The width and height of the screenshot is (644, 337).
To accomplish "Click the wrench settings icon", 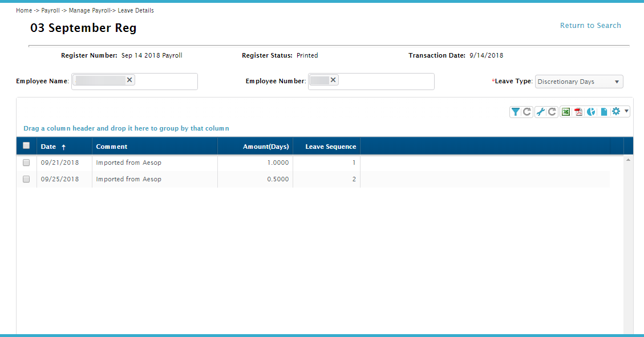I will pyautogui.click(x=541, y=112).
